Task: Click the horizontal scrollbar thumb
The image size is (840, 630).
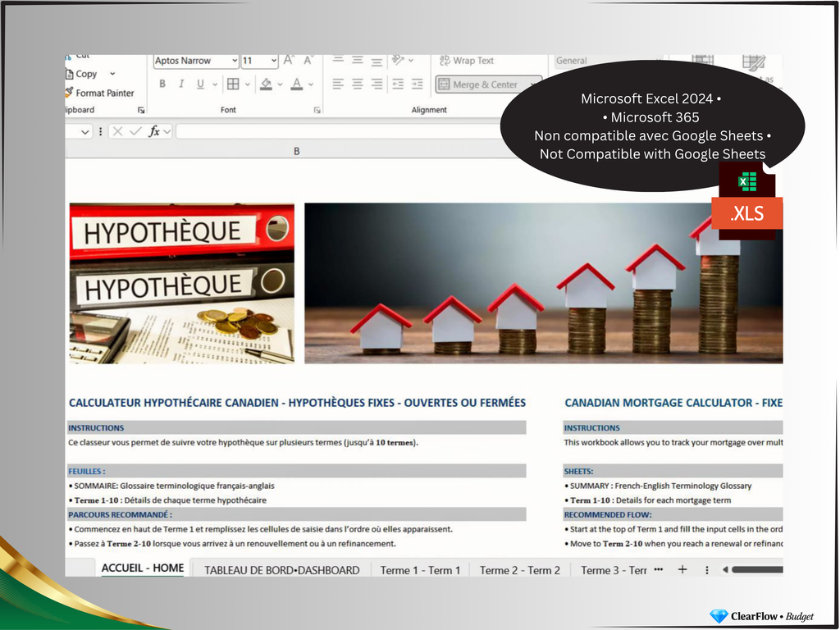Action: coord(757,569)
